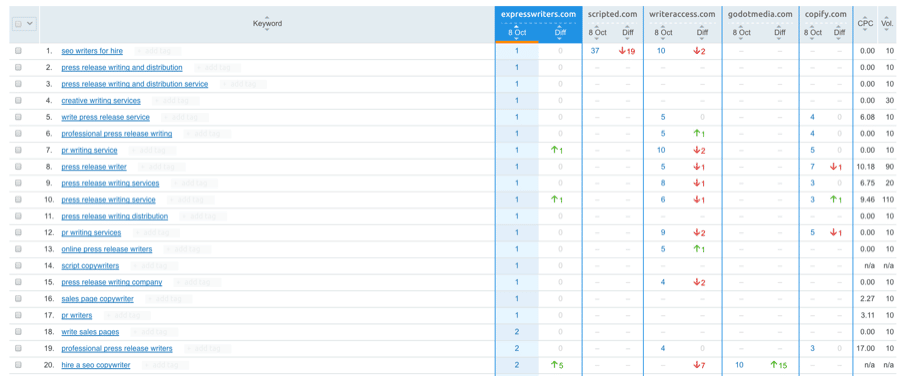
Task: Select the scripted.com domain header
Action: pyautogui.click(x=612, y=14)
